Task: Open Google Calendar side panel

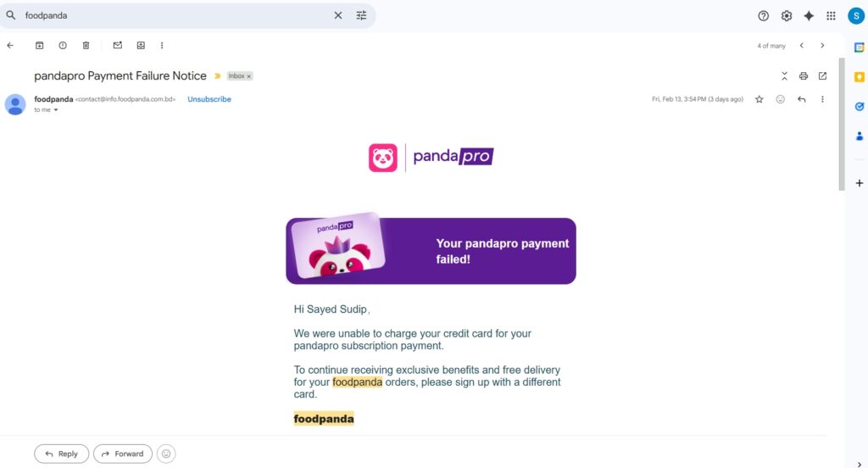Action: (859, 48)
